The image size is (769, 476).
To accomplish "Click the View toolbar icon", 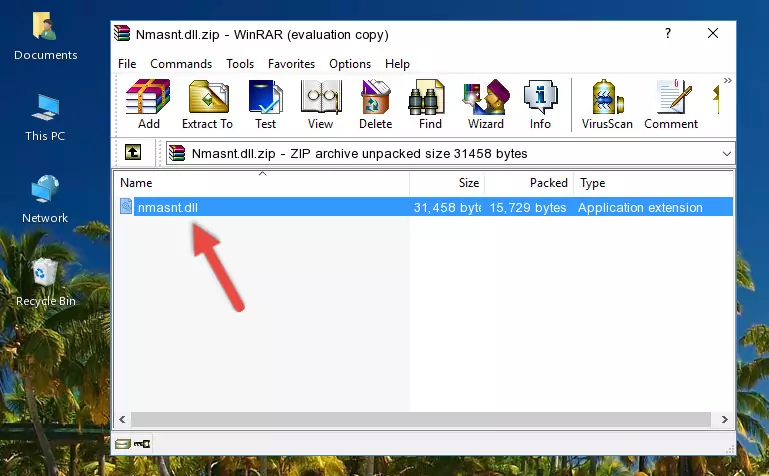I will pyautogui.click(x=321, y=104).
